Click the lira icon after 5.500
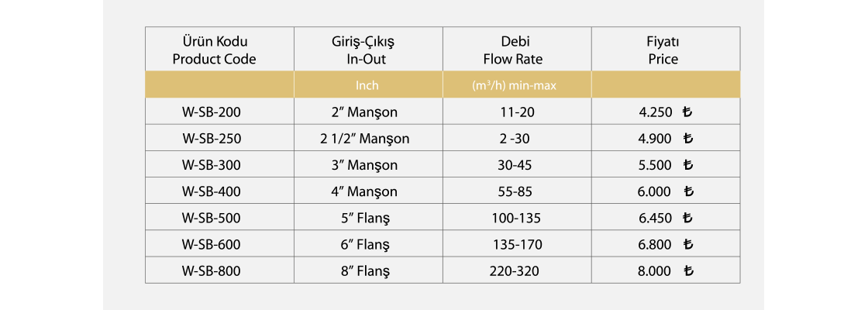 pyautogui.click(x=687, y=165)
